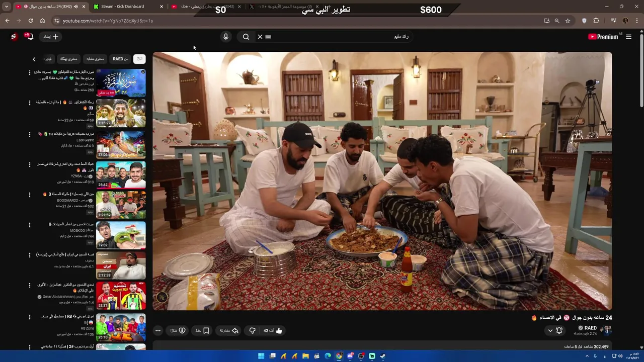Open the browser tab search dropdown arrow
644x362 pixels.
(6, 7)
